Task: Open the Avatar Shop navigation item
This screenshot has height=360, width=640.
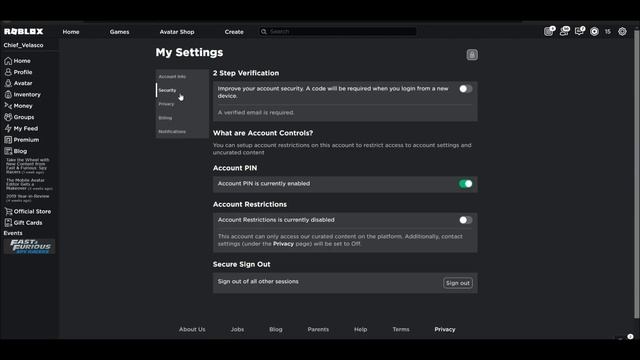Action: tap(177, 32)
